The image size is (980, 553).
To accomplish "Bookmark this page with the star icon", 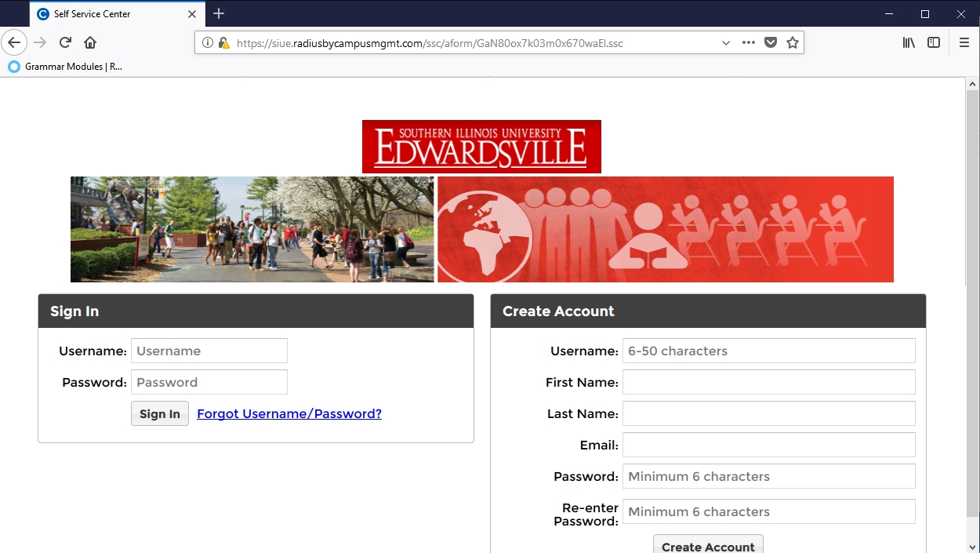I will tap(793, 43).
